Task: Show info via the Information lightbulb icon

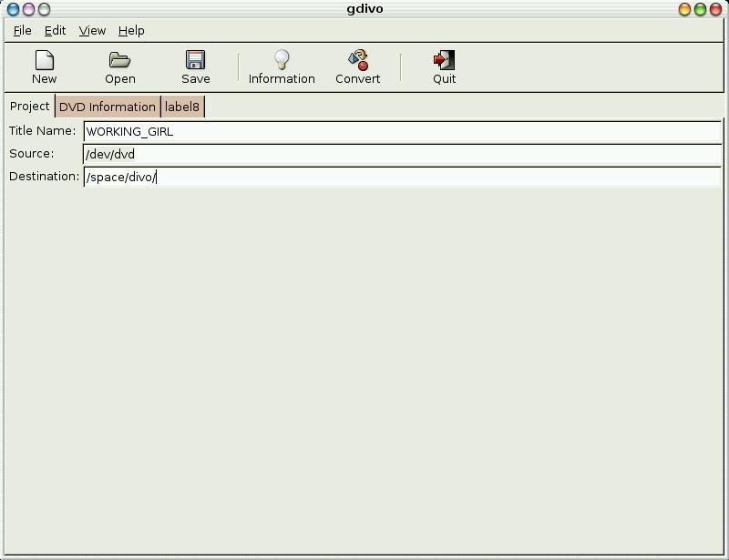Action: tap(282, 60)
